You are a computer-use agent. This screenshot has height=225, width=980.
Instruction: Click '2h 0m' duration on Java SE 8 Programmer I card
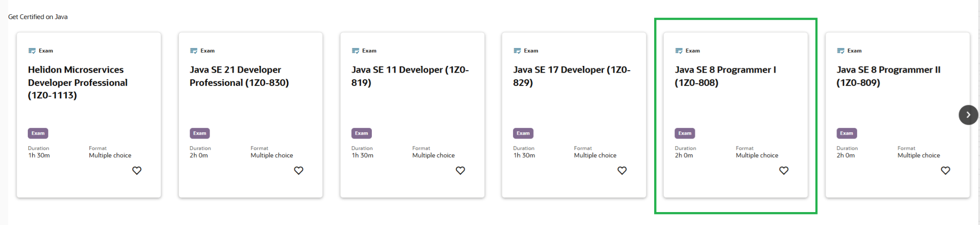[x=684, y=155]
